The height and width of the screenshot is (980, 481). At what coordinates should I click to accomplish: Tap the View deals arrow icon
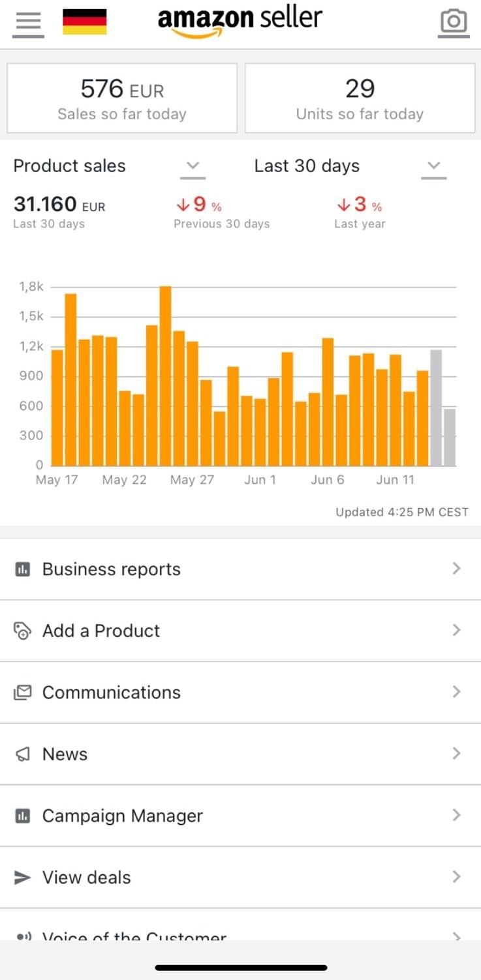[x=23, y=878]
